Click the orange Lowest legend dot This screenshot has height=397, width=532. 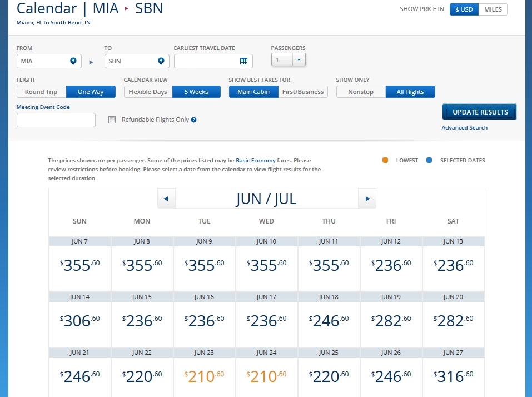tap(385, 161)
